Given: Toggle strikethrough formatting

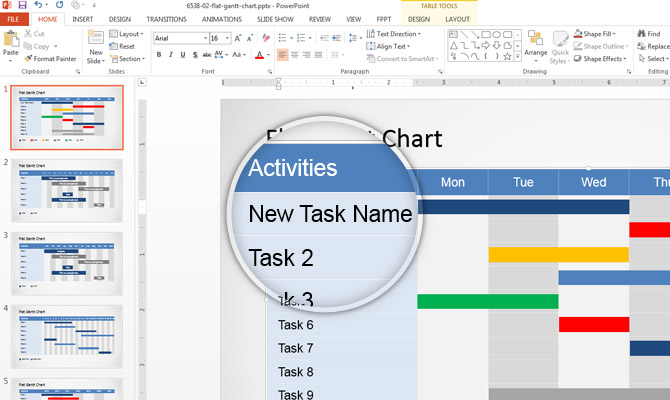Looking at the screenshot, I should (207, 54).
